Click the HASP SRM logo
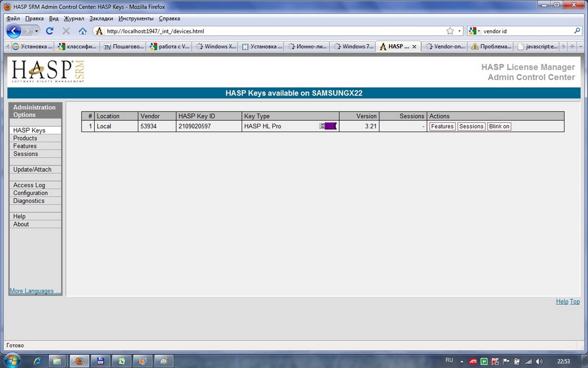The width and height of the screenshot is (588, 368). [x=48, y=71]
